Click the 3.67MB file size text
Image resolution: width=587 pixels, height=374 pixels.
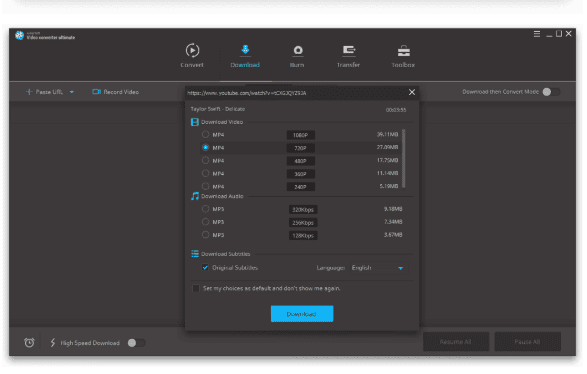393,235
